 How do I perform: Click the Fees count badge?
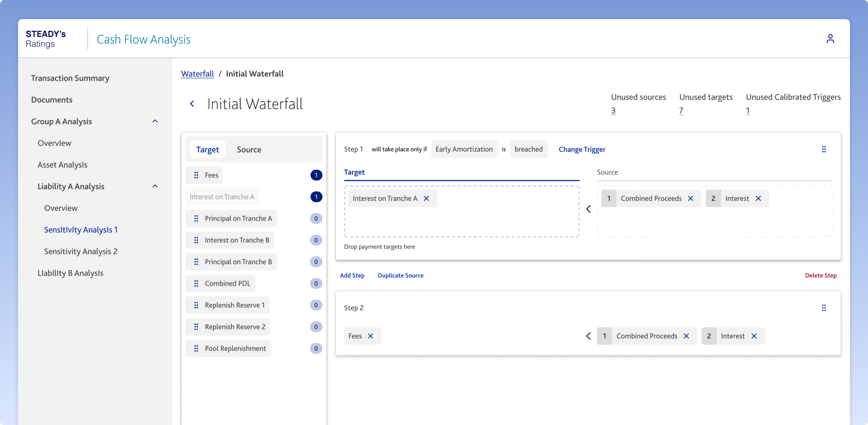[x=316, y=175]
